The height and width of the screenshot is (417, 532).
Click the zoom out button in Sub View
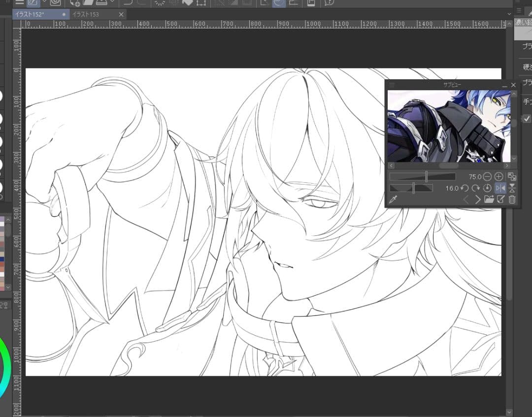tap(487, 176)
